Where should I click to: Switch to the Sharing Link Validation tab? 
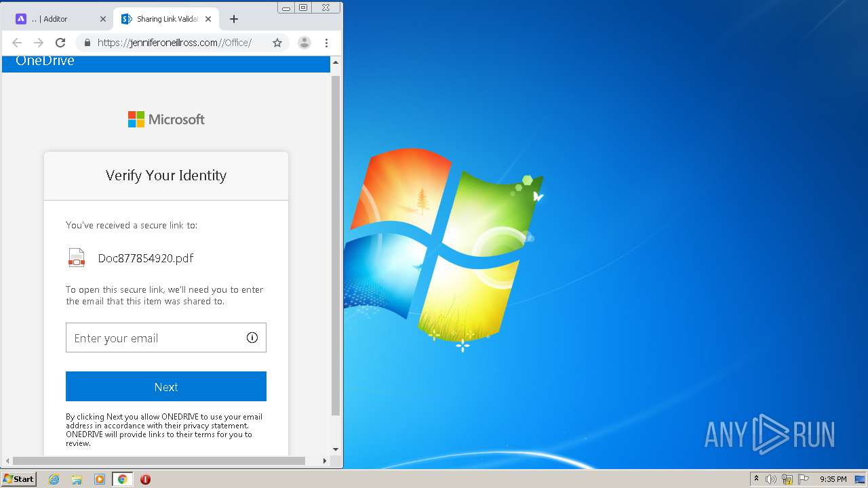coord(166,19)
